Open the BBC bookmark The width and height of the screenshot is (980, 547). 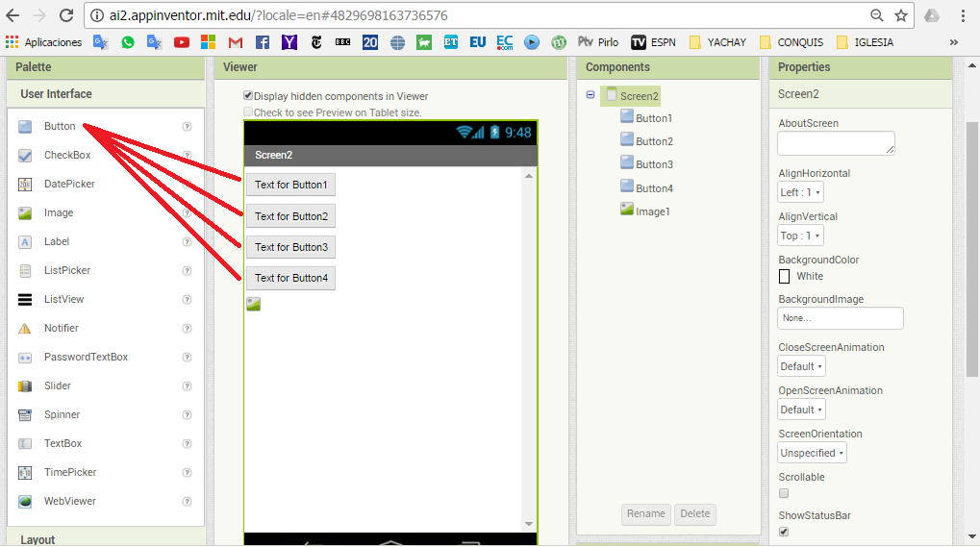coord(342,42)
